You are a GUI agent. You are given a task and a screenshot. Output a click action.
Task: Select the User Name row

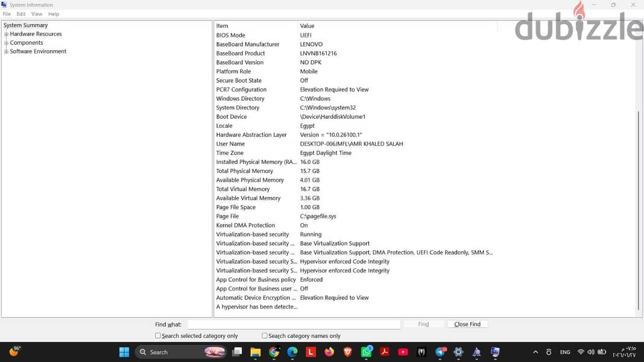coord(355,144)
